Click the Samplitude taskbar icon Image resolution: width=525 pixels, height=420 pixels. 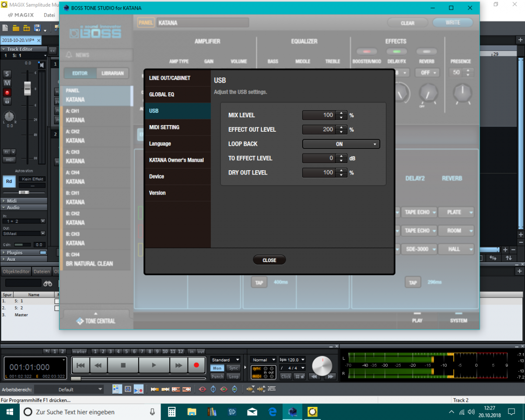pyautogui.click(x=313, y=412)
